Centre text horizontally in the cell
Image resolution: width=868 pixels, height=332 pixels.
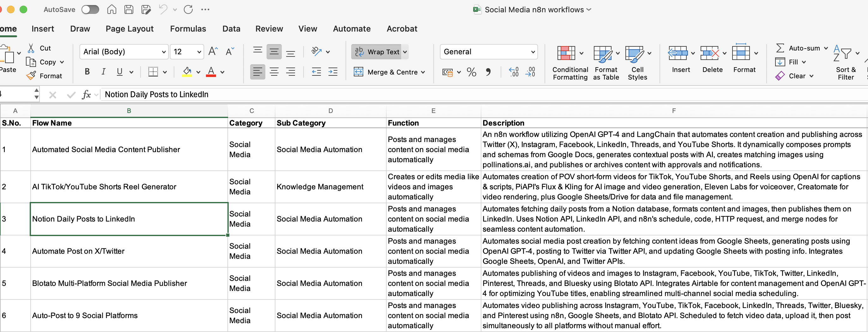[x=274, y=72]
